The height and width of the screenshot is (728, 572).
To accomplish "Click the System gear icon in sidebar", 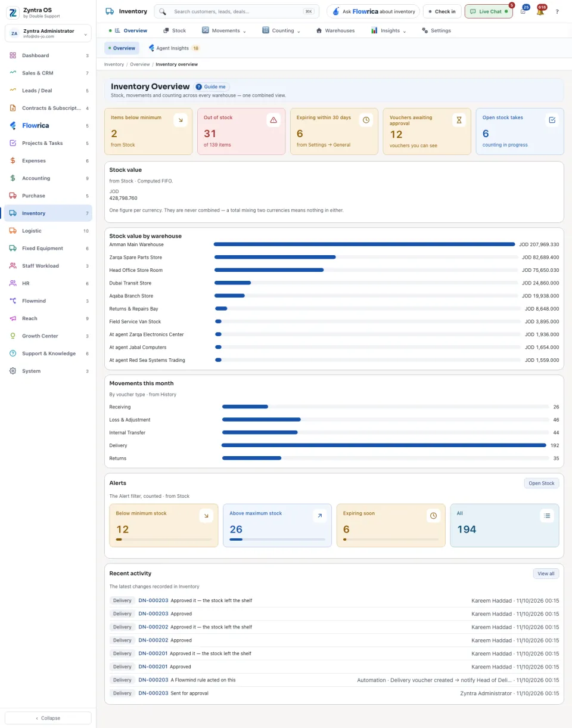I will click(x=13, y=371).
